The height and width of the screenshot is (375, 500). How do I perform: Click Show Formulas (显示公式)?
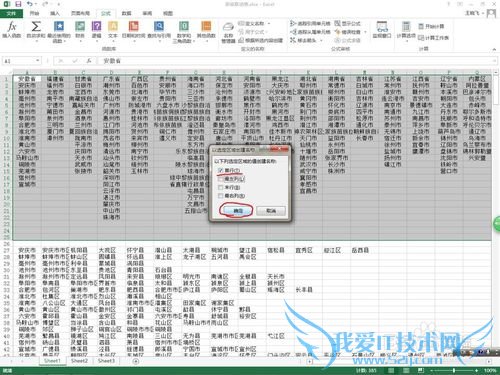[x=348, y=23]
